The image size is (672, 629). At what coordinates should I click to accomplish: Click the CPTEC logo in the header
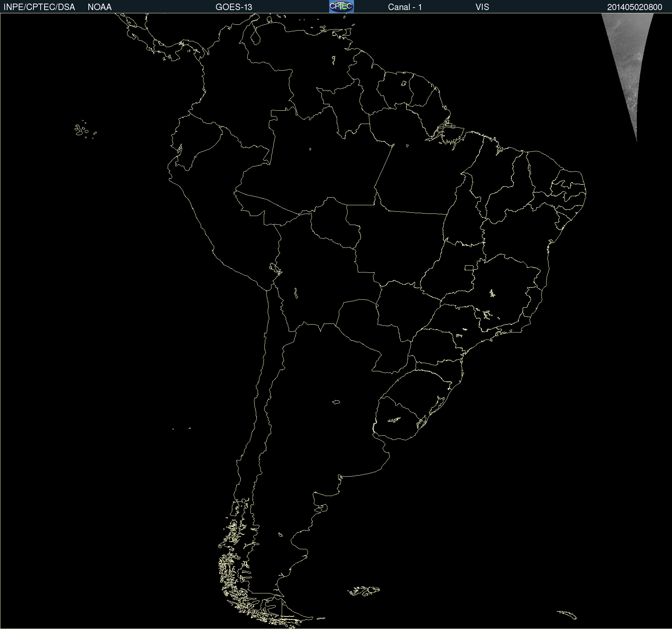click(x=341, y=6)
